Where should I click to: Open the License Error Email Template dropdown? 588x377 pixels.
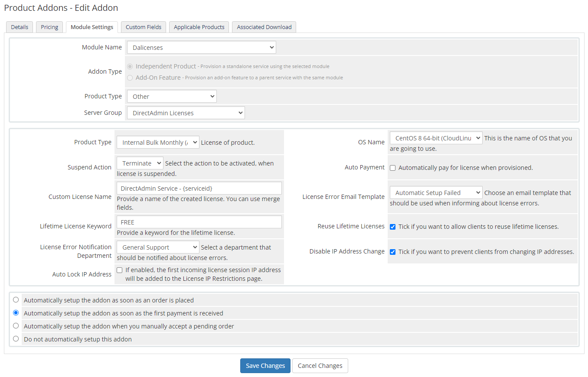pos(435,192)
